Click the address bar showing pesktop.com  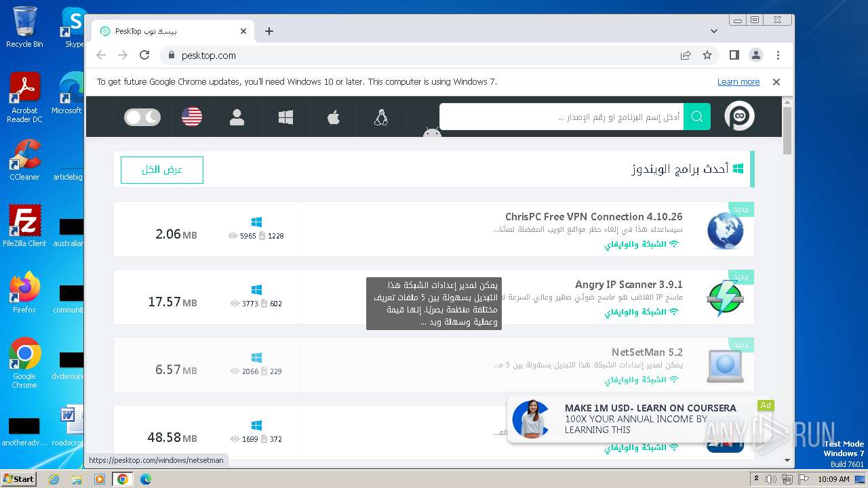tap(420, 56)
